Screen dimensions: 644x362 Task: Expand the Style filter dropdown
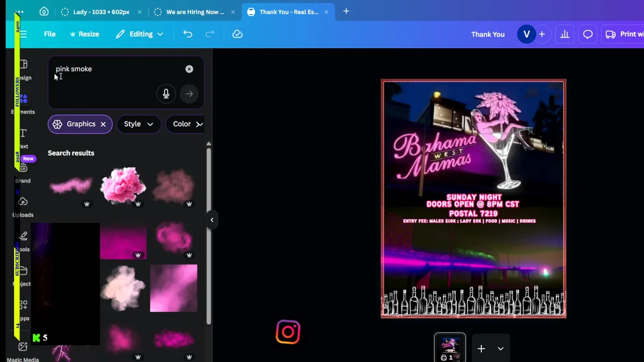tap(138, 124)
